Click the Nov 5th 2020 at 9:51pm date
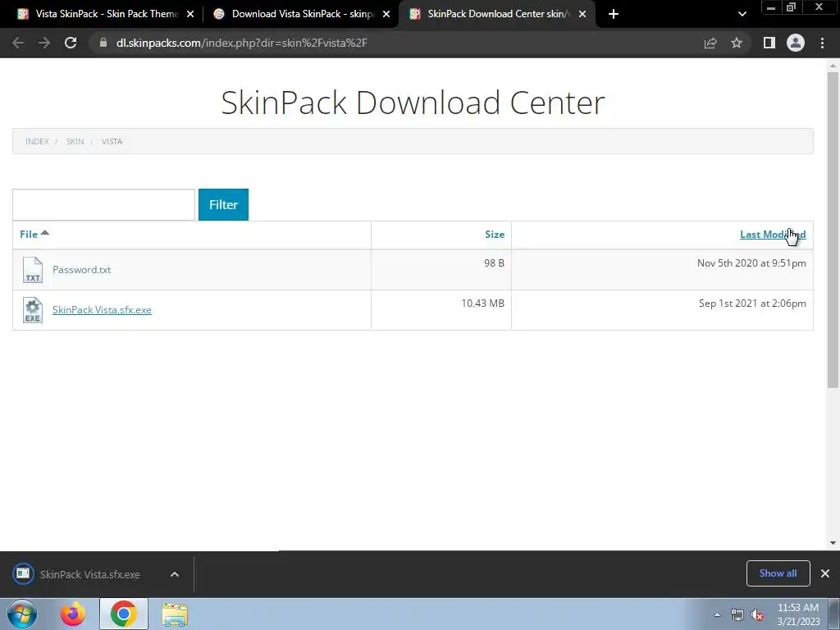Viewport: 840px width, 630px height. (x=751, y=263)
